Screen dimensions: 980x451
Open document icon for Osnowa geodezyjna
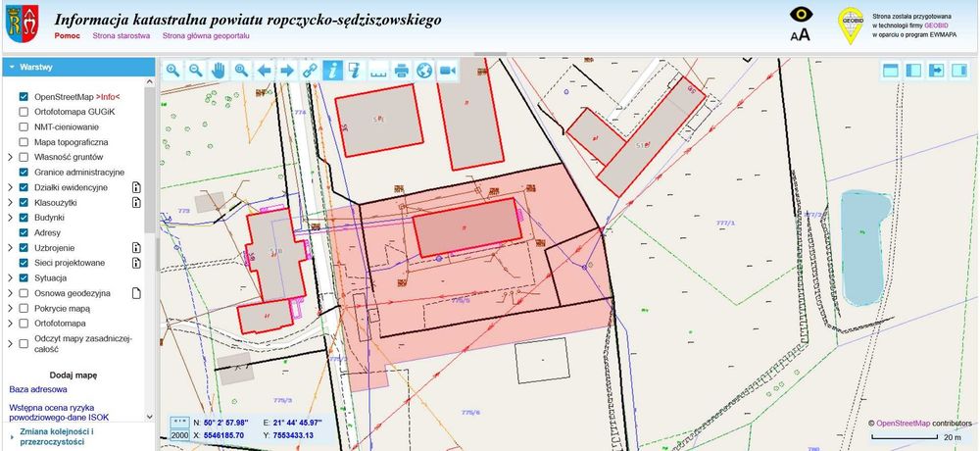136,293
